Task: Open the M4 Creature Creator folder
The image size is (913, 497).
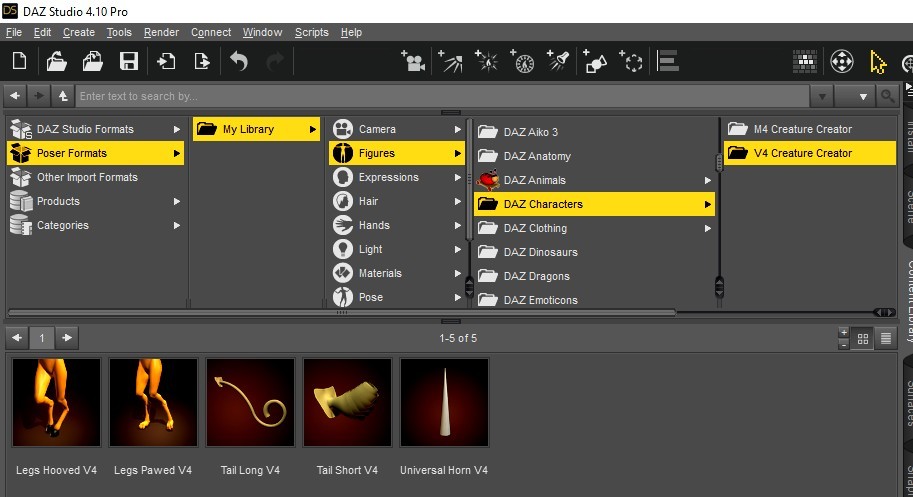Action: [810, 129]
